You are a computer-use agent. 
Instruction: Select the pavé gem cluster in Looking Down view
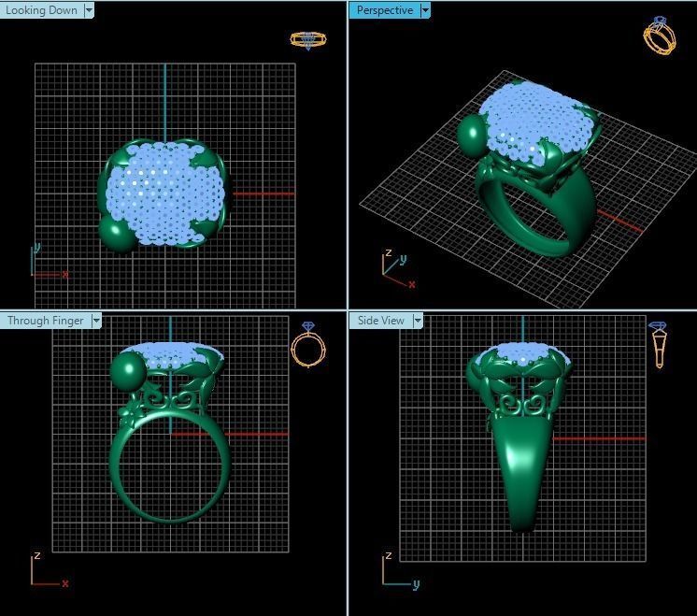(x=164, y=193)
